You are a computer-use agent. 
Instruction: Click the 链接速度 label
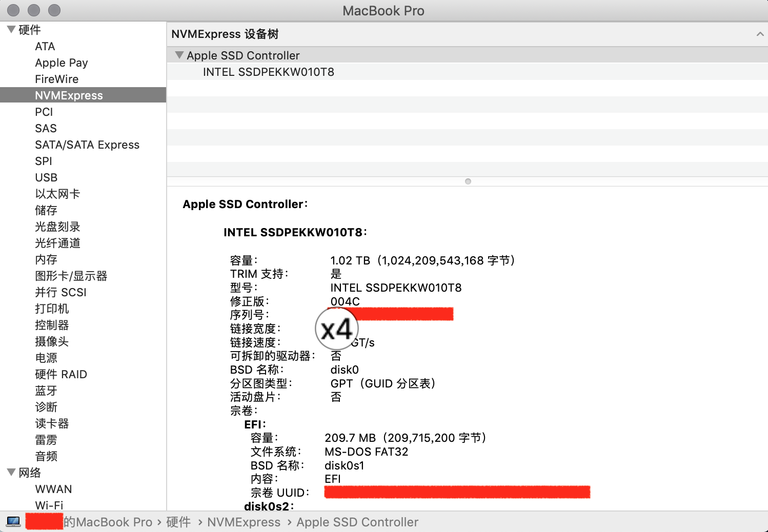click(x=255, y=342)
